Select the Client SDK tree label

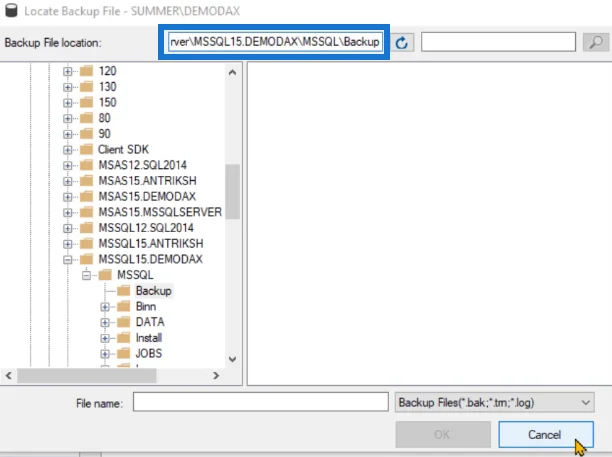123,149
